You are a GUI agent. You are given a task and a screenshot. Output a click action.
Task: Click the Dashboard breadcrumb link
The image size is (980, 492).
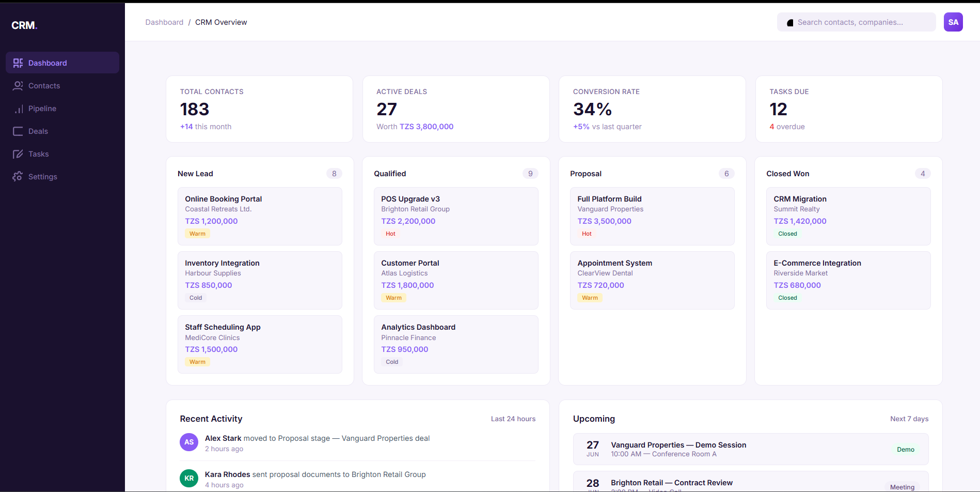tap(164, 22)
